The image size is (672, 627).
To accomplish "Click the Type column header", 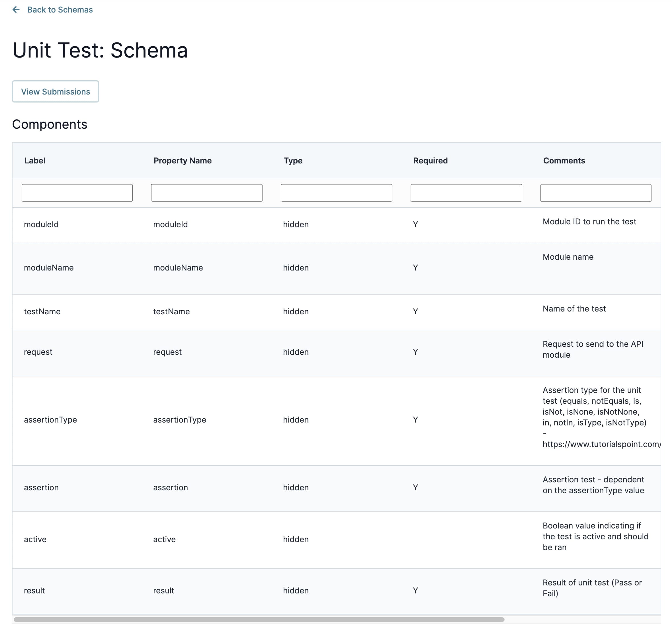I will click(x=293, y=161).
